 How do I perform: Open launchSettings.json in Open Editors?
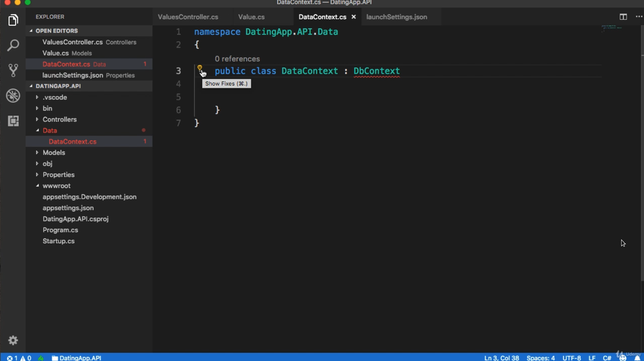click(x=89, y=75)
